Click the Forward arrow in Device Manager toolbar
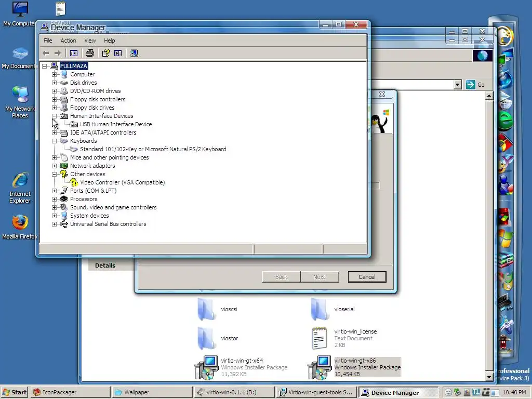Image resolution: width=532 pixels, height=399 pixels. click(x=58, y=54)
